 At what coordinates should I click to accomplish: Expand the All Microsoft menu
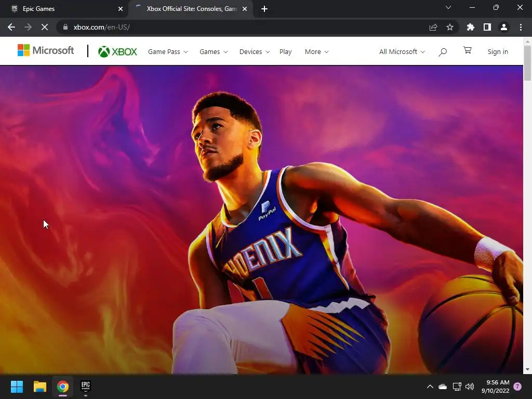[x=402, y=52]
